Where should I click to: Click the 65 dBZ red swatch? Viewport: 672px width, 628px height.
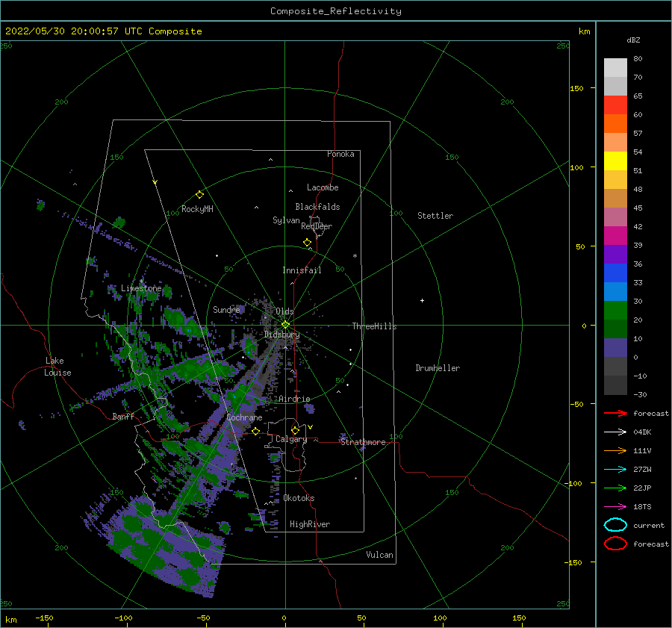pyautogui.click(x=615, y=105)
